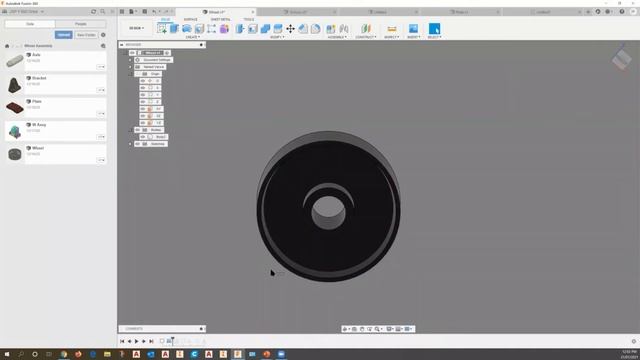The width and height of the screenshot is (640, 360).
Task: Select the Extrude tool in Create group
Action: tap(174, 28)
